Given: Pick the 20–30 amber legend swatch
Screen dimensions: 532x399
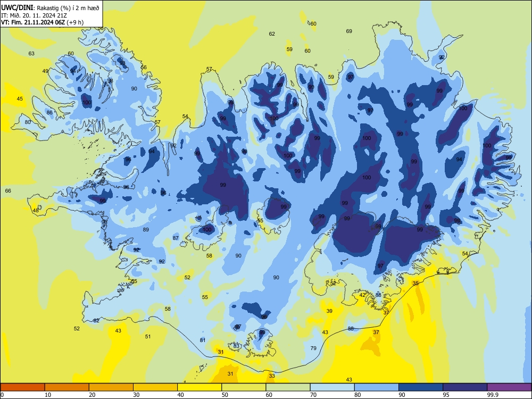Looking at the screenshot, I should 111,387.
